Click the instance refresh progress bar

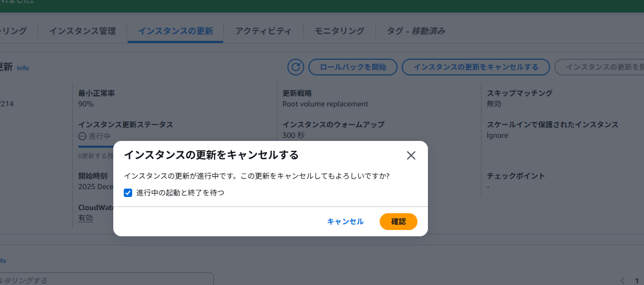(96, 147)
